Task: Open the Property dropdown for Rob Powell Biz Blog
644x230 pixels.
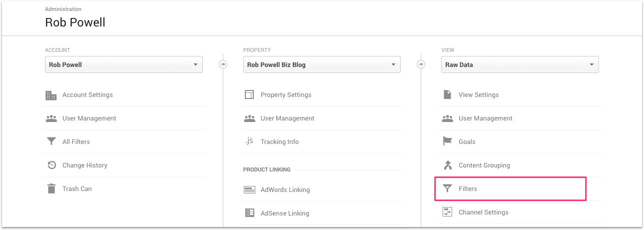Action: click(x=322, y=64)
